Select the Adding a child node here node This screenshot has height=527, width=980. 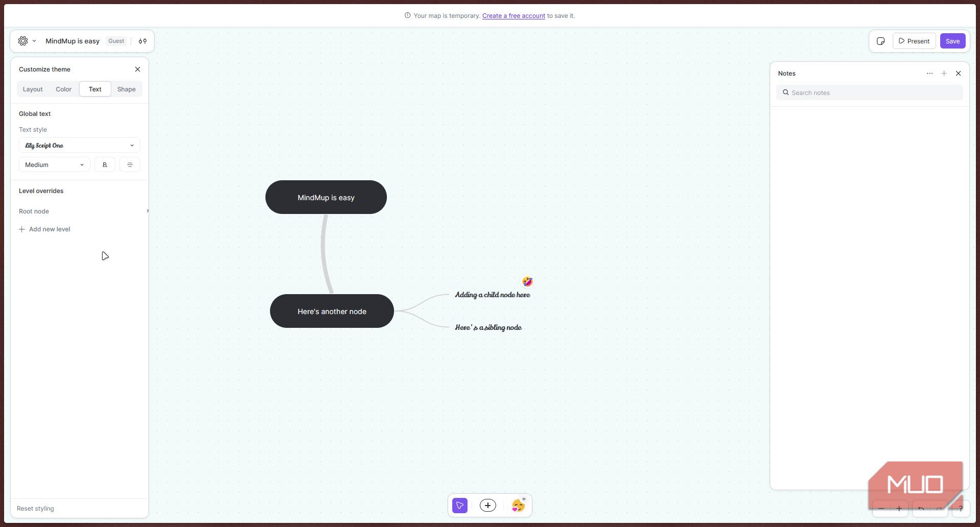492,295
